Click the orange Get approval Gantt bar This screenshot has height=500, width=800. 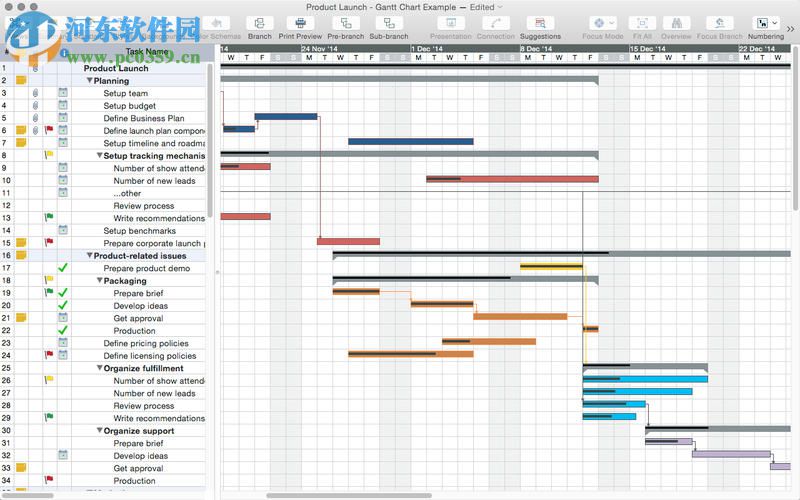click(x=520, y=316)
